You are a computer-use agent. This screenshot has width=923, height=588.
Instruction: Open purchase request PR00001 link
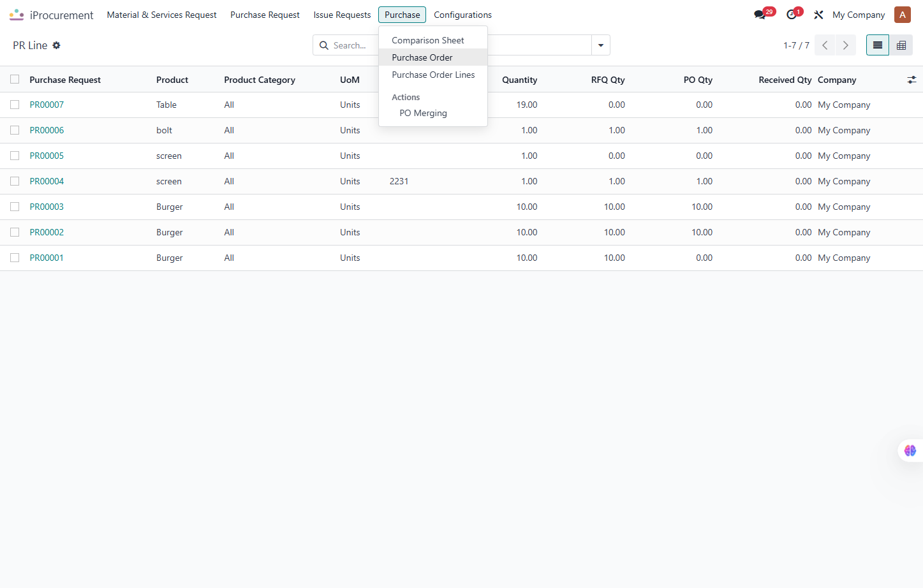[x=47, y=258]
